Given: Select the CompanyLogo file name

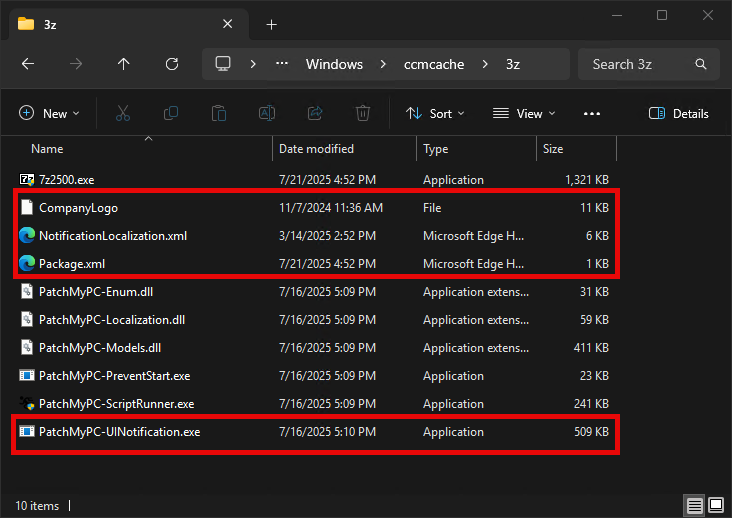Looking at the screenshot, I should click(78, 208).
